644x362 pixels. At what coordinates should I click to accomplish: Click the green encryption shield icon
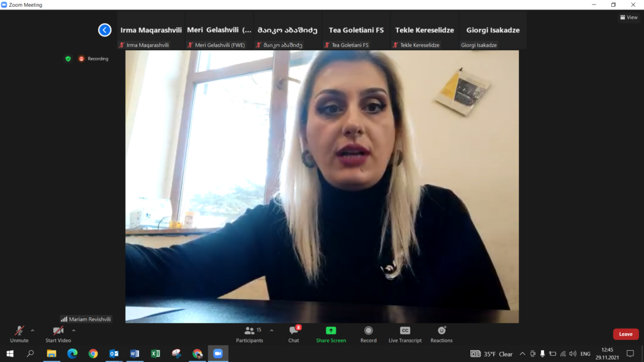pyautogui.click(x=68, y=58)
